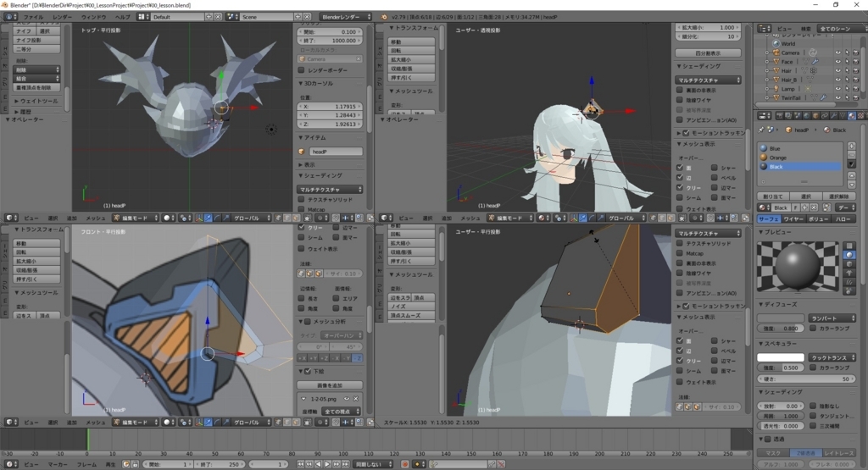Toggle the 透過 transparency checkbox
The image size is (868, 470).
click(x=768, y=439)
